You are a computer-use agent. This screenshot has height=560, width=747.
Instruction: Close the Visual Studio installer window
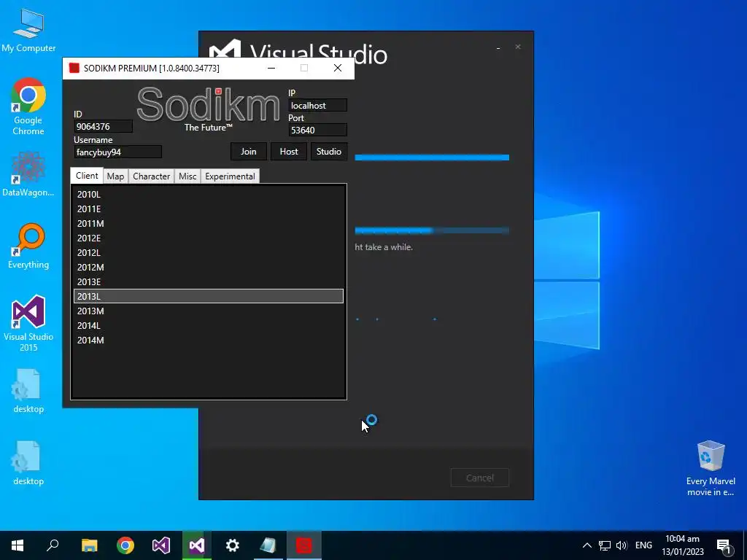coord(518,47)
